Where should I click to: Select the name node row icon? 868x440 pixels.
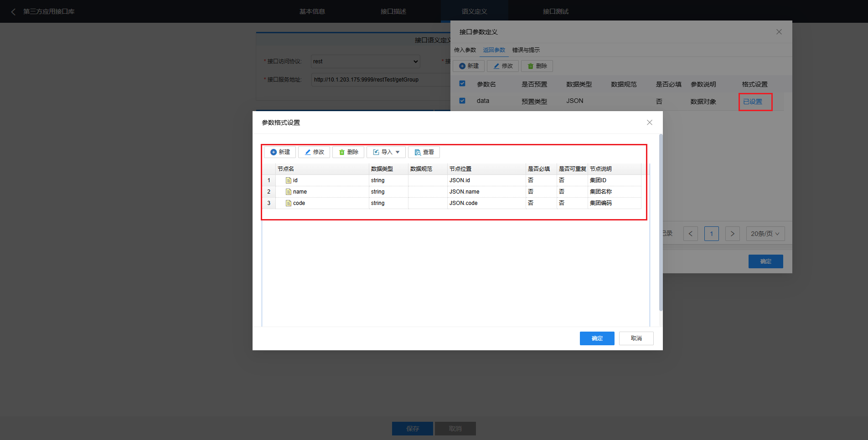288,192
